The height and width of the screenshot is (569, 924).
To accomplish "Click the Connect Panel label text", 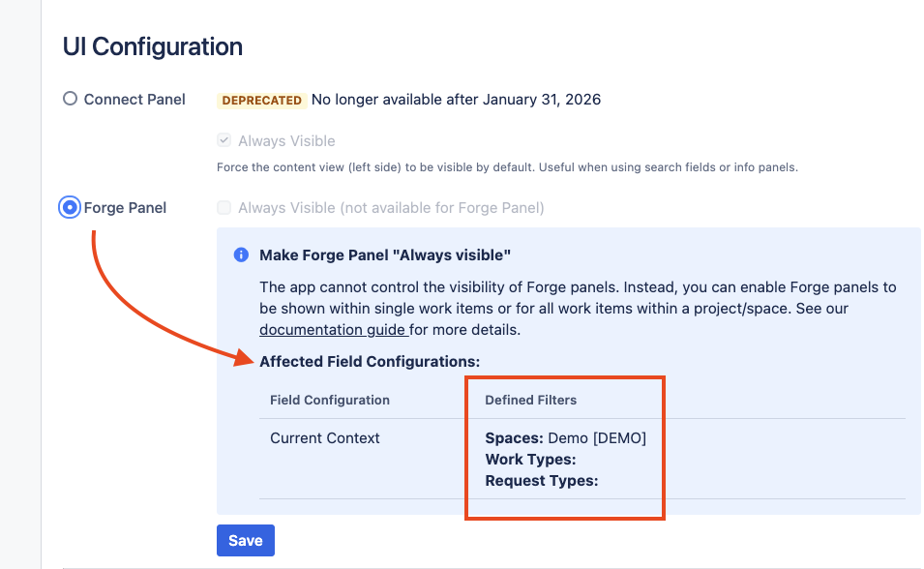I will (x=134, y=99).
